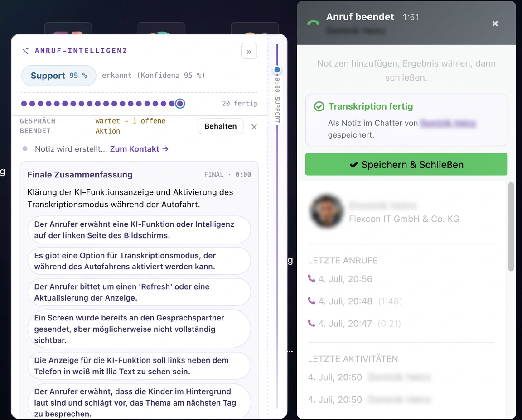Click the Finale Zusammenfassung heading

[80, 175]
